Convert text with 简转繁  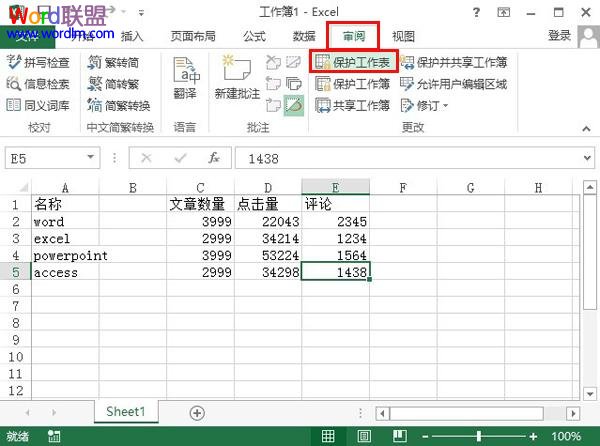point(113,83)
